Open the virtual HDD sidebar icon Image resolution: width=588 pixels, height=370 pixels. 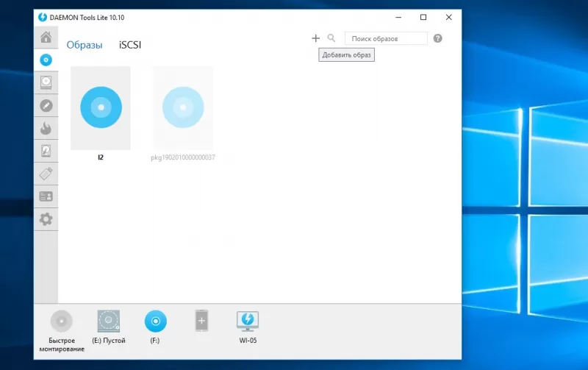[46, 152]
